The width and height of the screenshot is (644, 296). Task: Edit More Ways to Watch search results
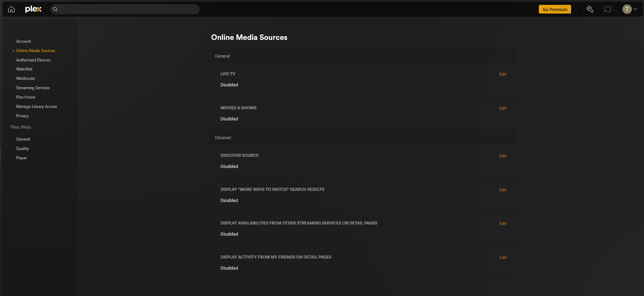[503, 190]
